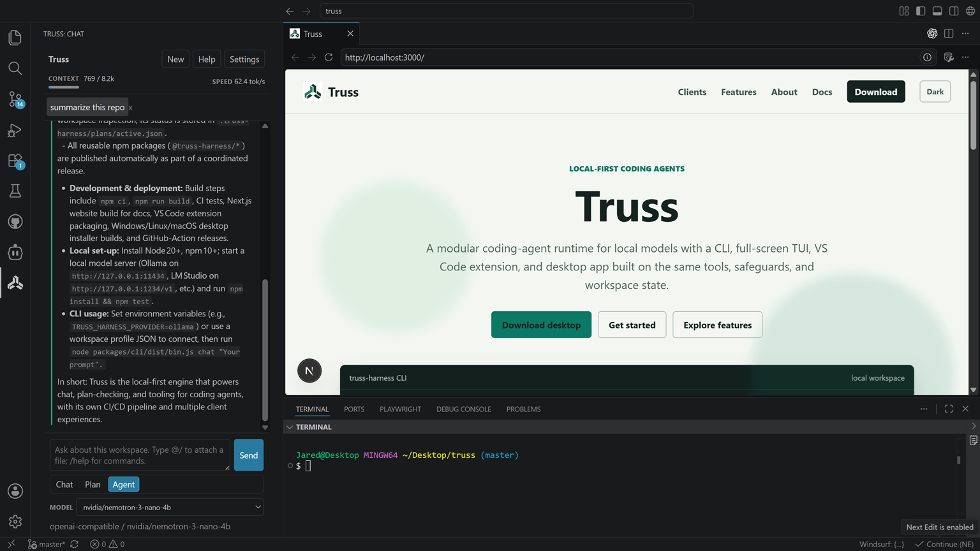Switch to the DEBUG CONSOLE tab
Image resolution: width=980 pixels, height=551 pixels.
pyautogui.click(x=464, y=409)
